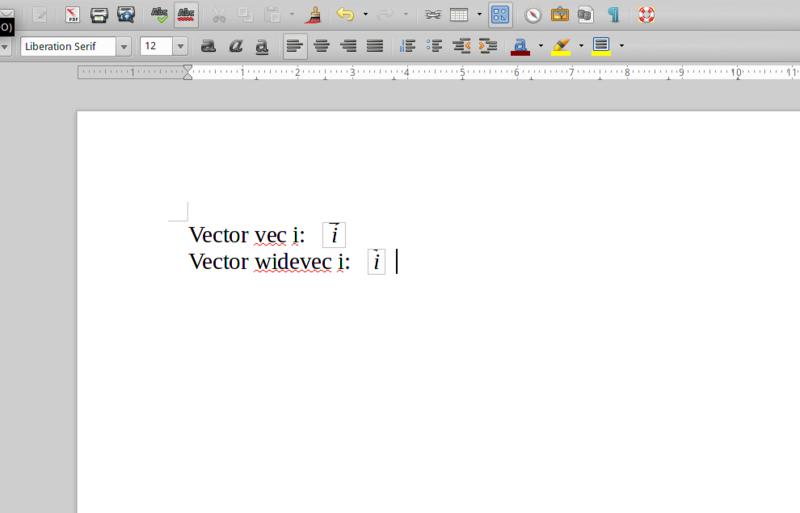
Task: Center the paragraph horizontally
Action: (x=322, y=46)
